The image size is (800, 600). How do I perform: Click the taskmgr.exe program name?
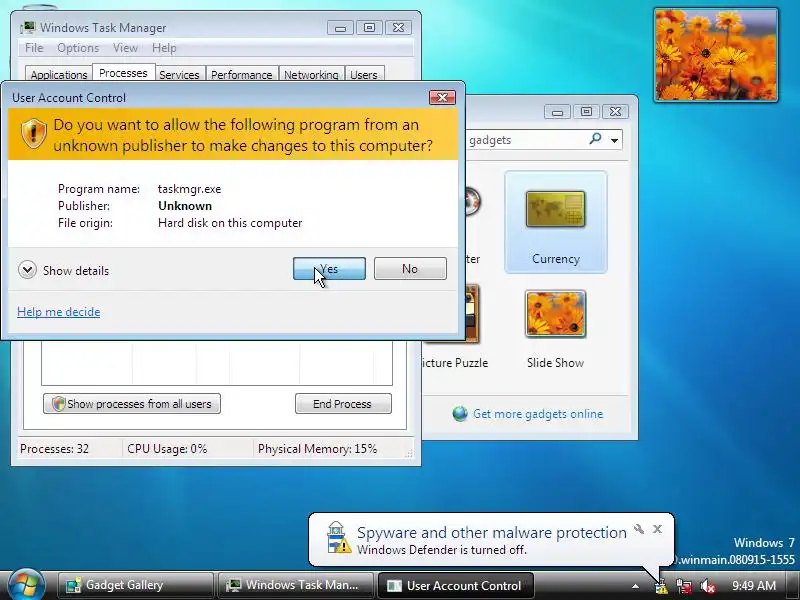click(190, 189)
